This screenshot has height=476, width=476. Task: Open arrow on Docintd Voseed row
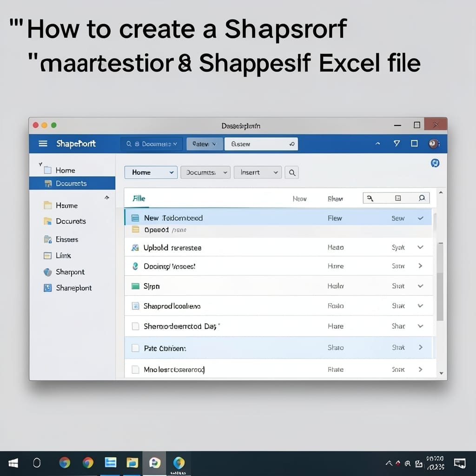(420, 266)
